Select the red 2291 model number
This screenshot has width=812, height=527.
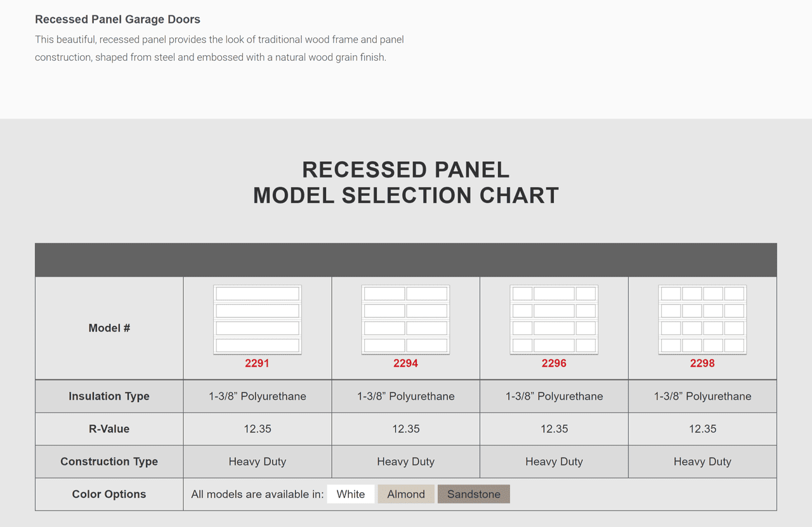(258, 363)
